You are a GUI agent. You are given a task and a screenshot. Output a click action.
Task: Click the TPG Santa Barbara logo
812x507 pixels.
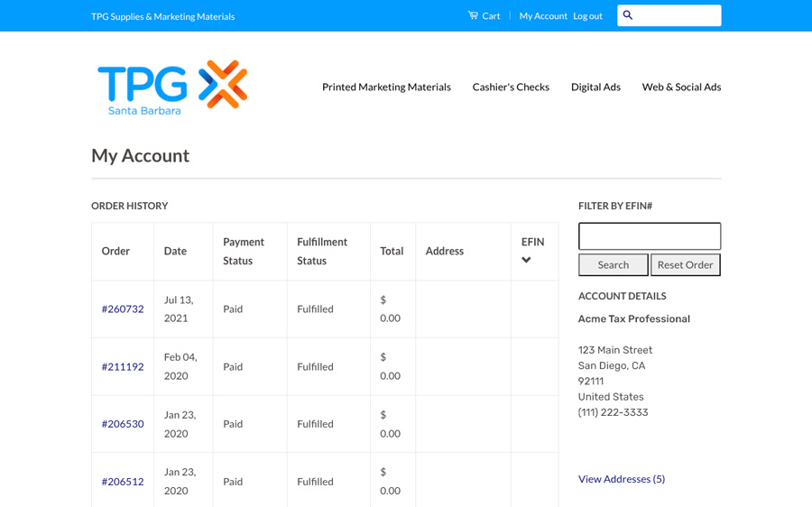[x=172, y=88]
